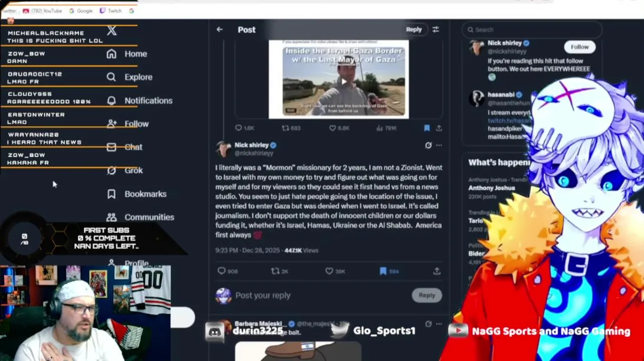Repost the video post with 683 reposts
The image size is (644, 361).
pos(285,128)
